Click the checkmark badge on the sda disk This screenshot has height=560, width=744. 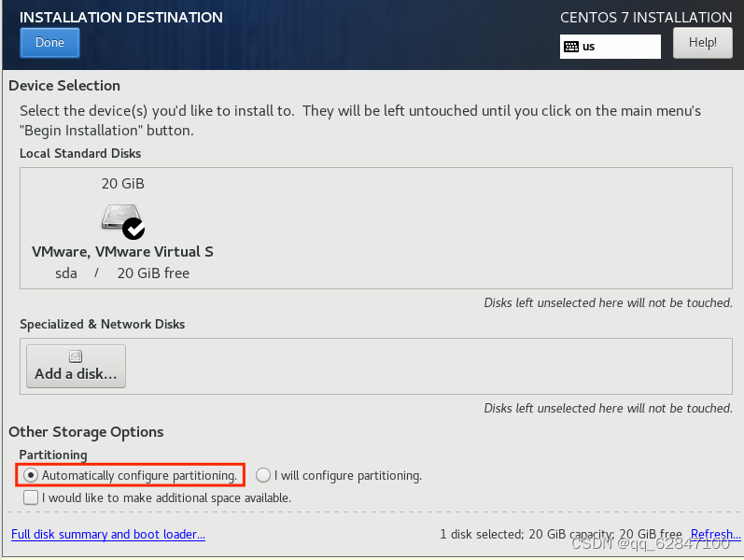pos(133,229)
